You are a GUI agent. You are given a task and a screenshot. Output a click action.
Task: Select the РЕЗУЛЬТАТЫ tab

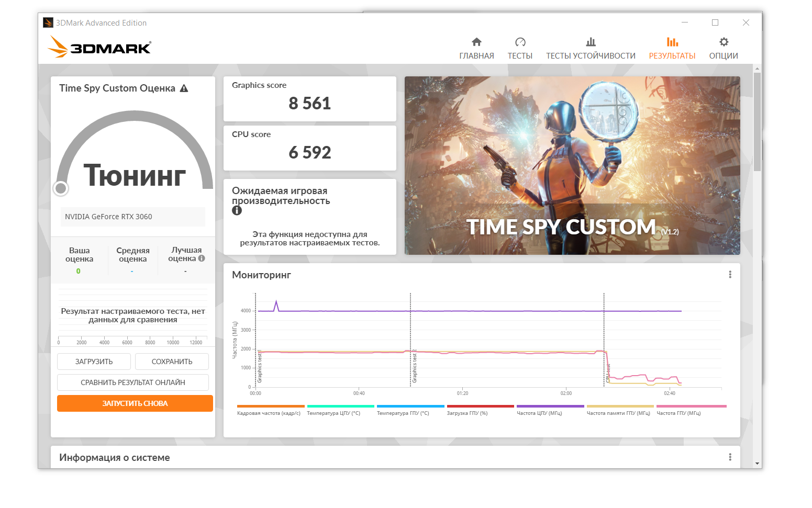click(x=672, y=49)
